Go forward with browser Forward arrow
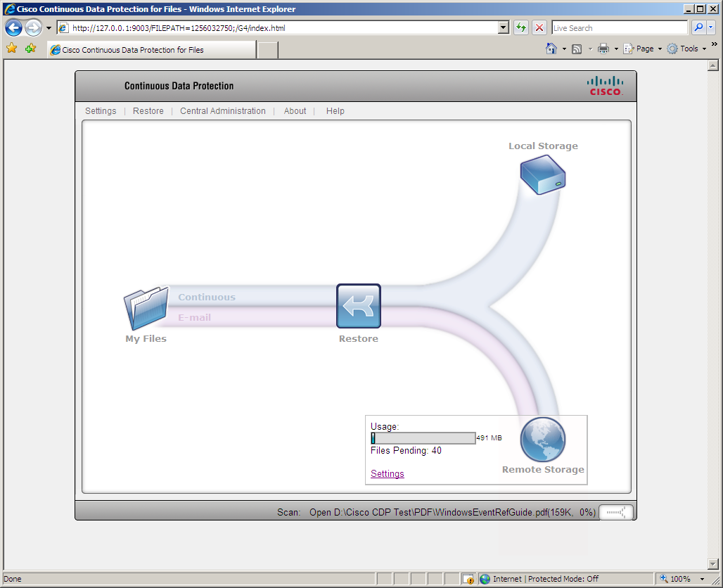The image size is (723, 588). point(33,28)
